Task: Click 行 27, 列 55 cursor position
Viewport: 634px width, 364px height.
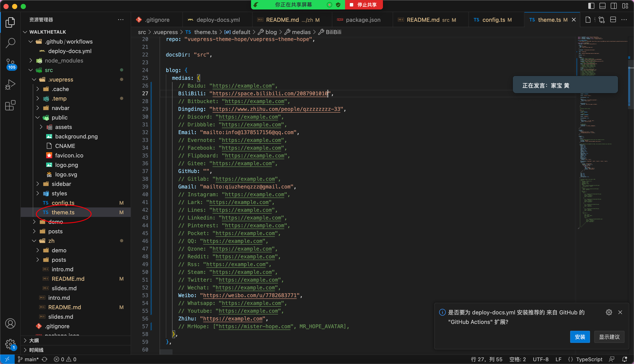Action: (486, 359)
